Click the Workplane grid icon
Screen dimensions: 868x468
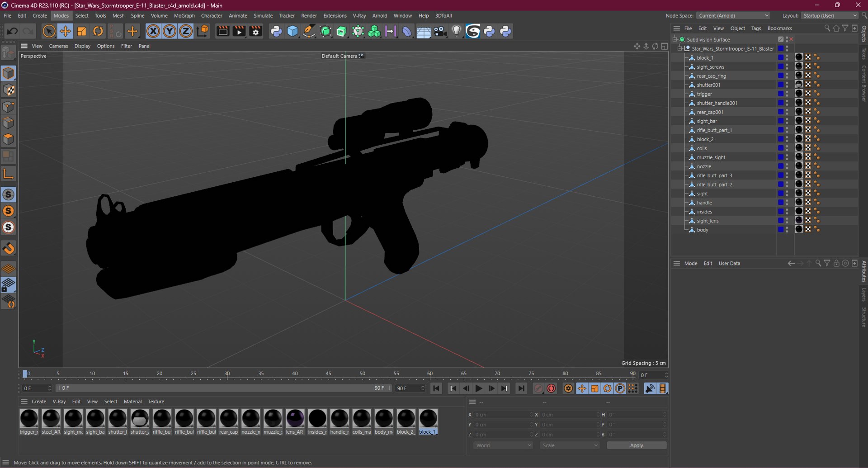[8, 269]
